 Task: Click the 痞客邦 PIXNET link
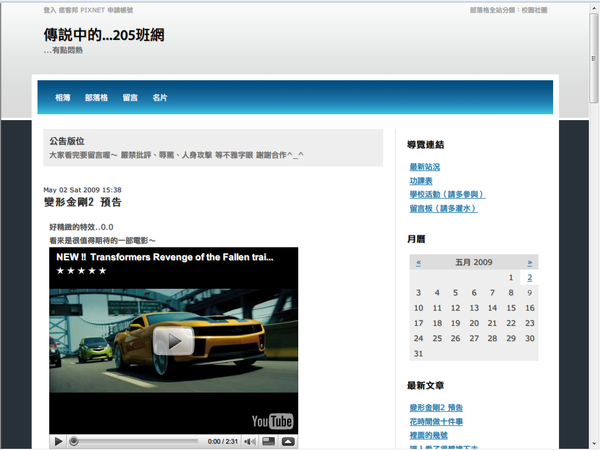[x=82, y=10]
